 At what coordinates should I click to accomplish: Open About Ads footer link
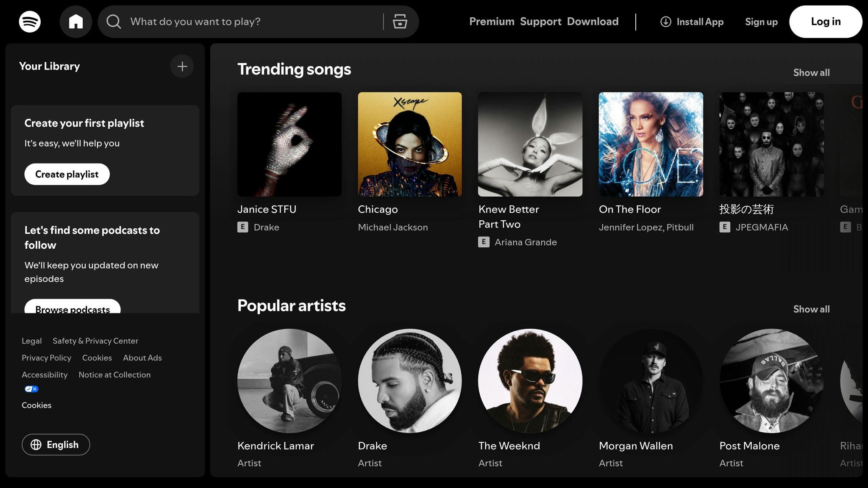[x=142, y=358]
